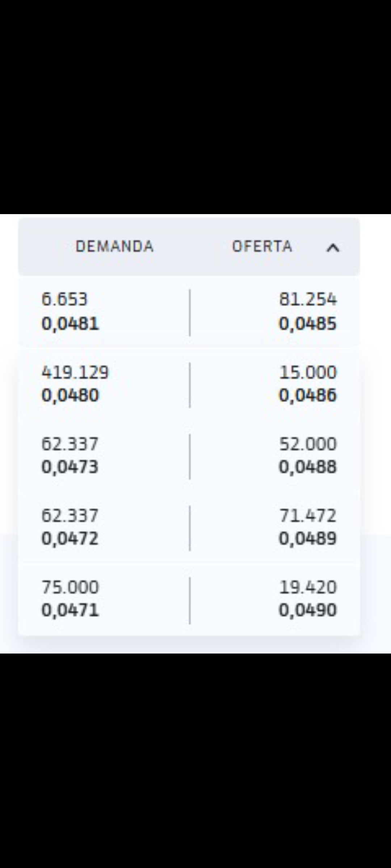This screenshot has width=391, height=868.
Task: Click the bid price 0,0471
Action: [70, 610]
